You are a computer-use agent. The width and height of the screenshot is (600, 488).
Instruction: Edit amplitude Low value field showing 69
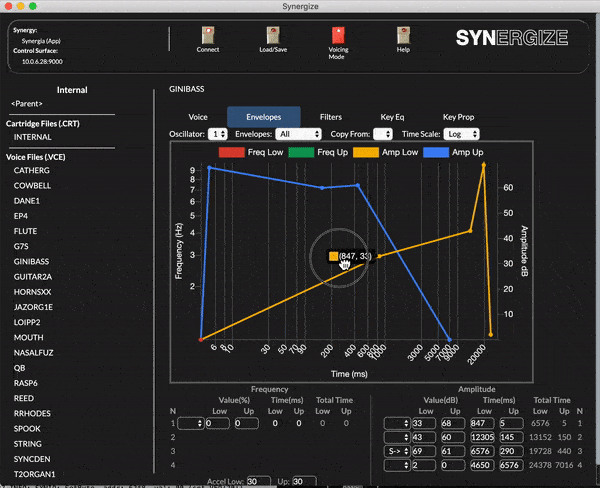pyautogui.click(x=424, y=451)
